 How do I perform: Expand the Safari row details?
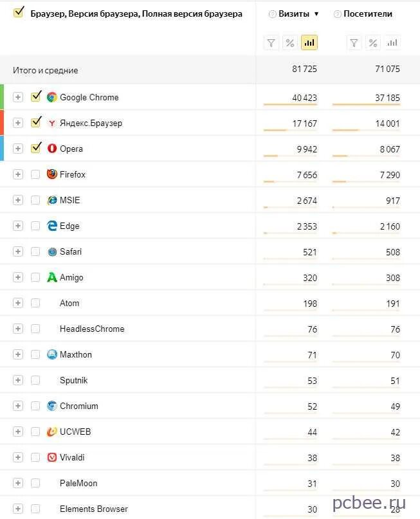tap(18, 251)
